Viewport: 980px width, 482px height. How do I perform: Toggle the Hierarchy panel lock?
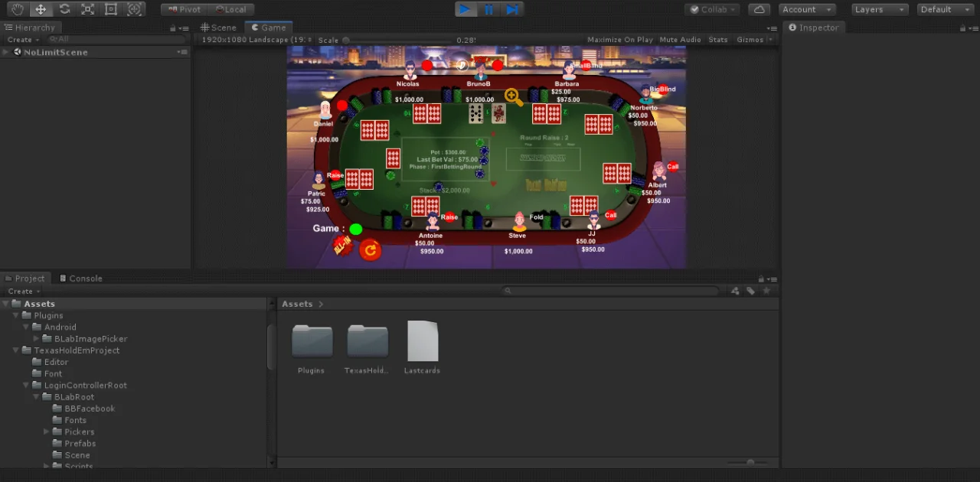[173, 28]
